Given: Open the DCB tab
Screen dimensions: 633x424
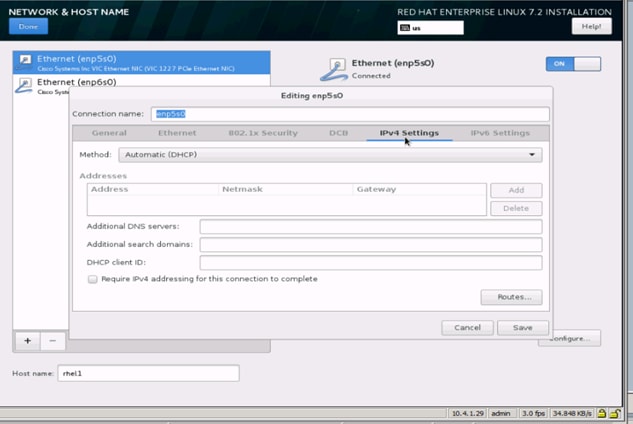Looking at the screenshot, I should point(338,133).
